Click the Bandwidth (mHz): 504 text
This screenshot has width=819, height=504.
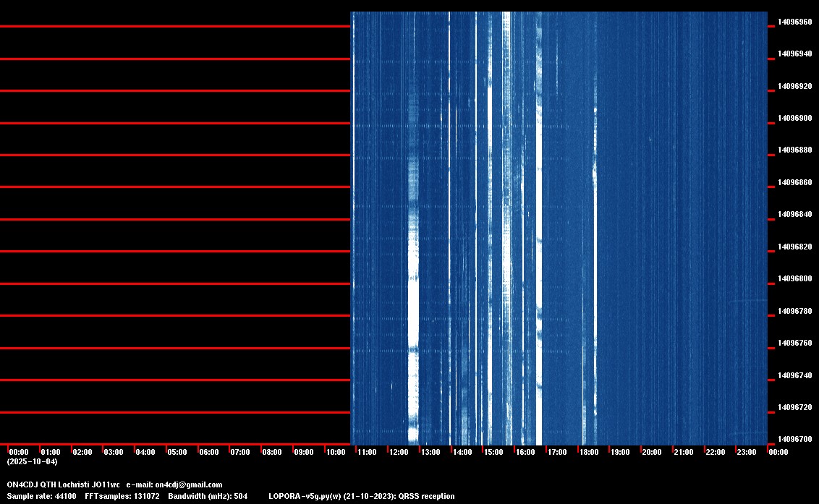[208, 496]
